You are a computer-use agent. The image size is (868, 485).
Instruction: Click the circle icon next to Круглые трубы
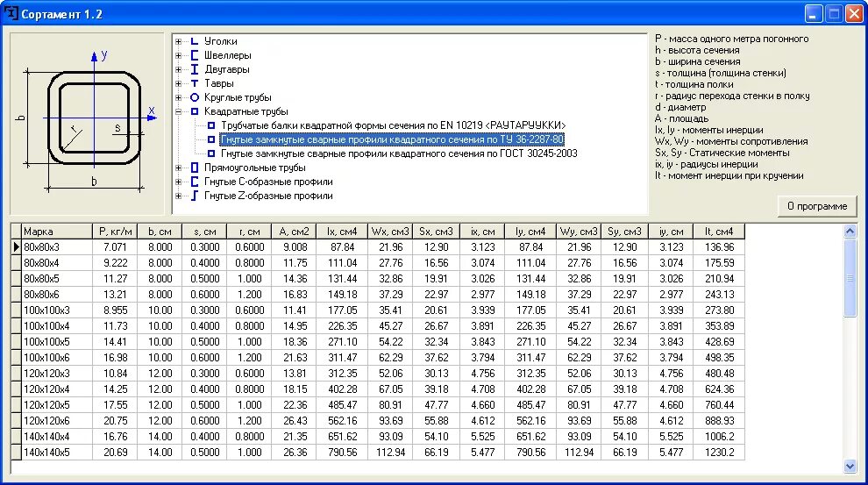pos(195,97)
